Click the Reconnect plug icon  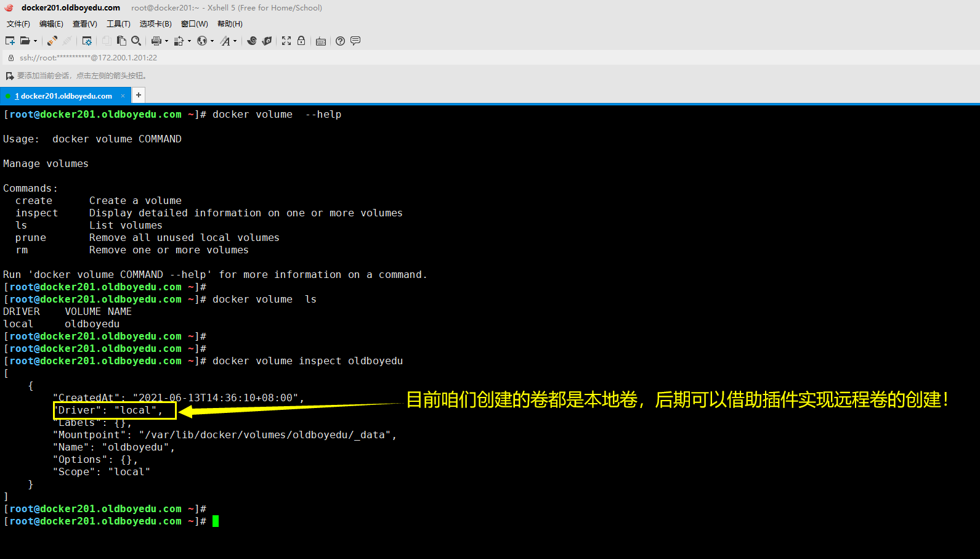click(52, 41)
